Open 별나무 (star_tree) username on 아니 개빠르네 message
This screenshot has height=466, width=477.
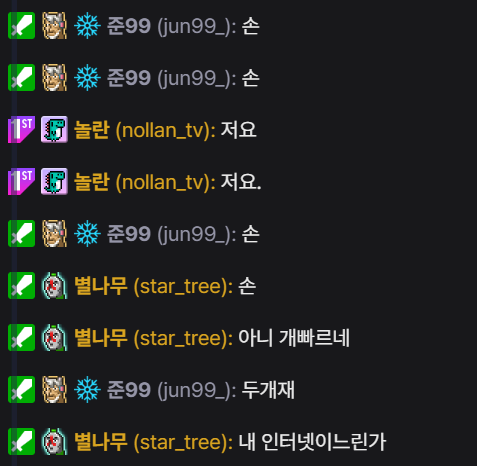(x=153, y=338)
